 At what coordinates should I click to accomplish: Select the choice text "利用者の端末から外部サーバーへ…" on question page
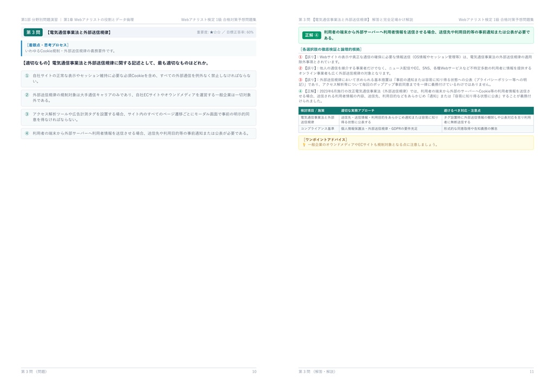click(x=141, y=133)
